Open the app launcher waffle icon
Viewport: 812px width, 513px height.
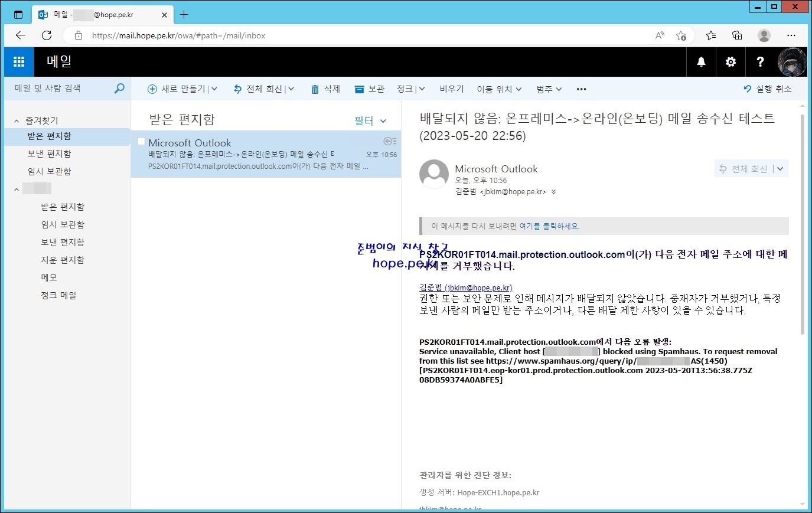[x=19, y=62]
